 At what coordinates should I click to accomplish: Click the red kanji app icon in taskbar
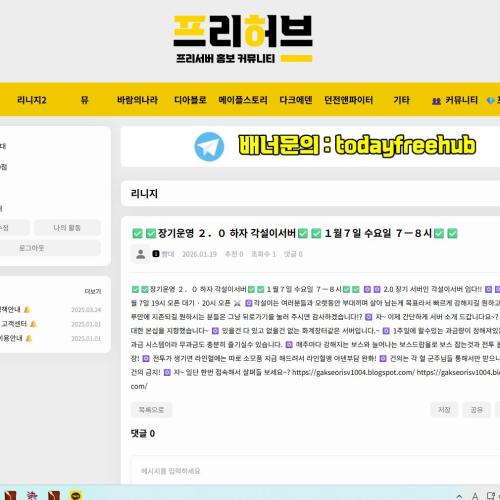[x=32, y=495]
